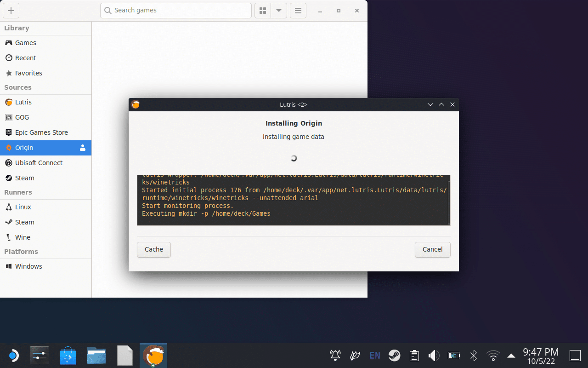
Task: Click the add game plus button
Action: (x=11, y=11)
